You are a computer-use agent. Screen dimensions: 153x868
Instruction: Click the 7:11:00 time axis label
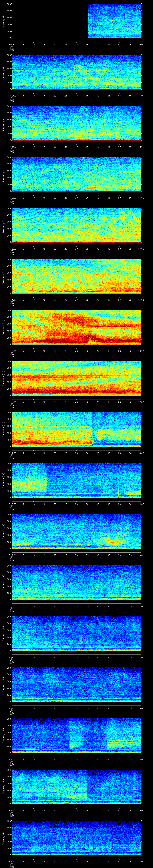12,147
